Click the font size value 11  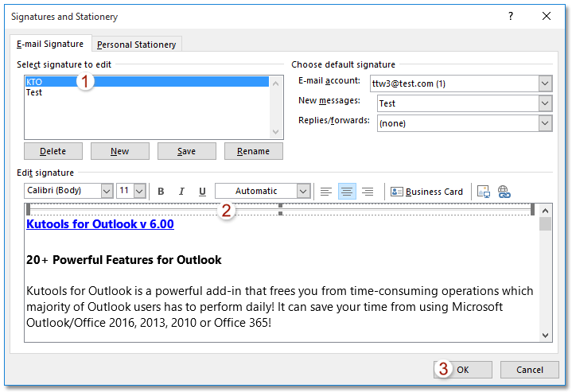click(x=124, y=191)
